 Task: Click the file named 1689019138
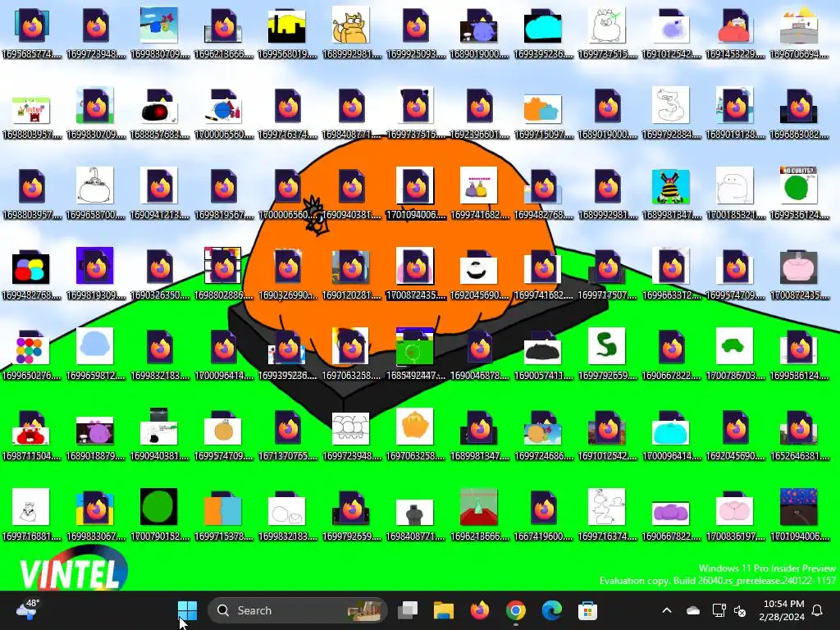(x=735, y=113)
